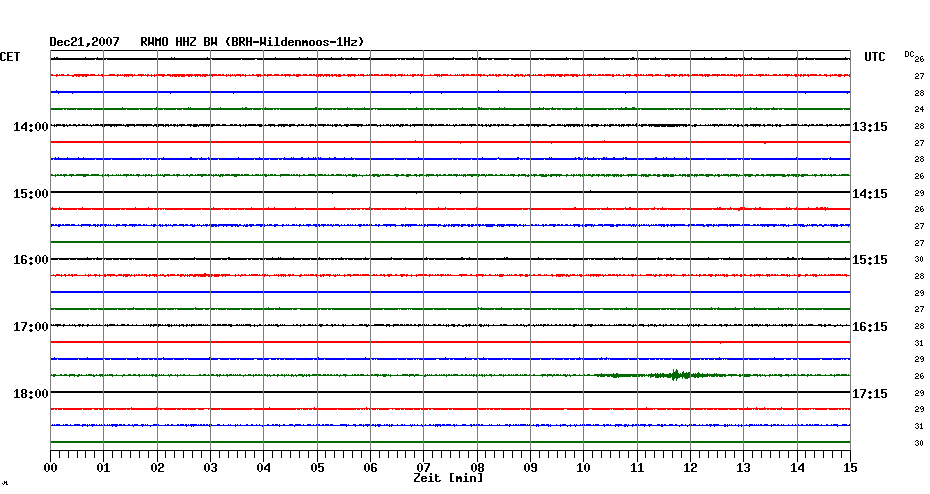Click the "Zeit [min]" axis title
This screenshot has height=494, width=930.
tap(448, 478)
